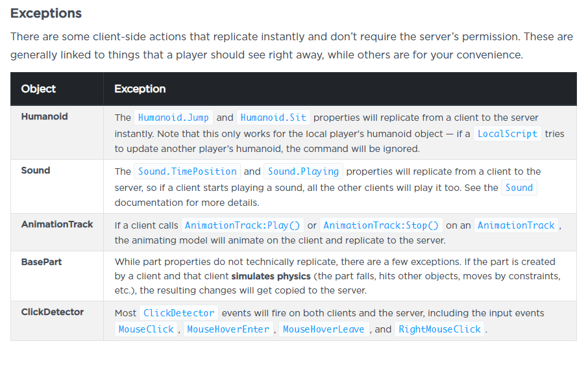Click the AnimationTrack:Stop() function link
The image size is (588, 365).
coord(381,225)
